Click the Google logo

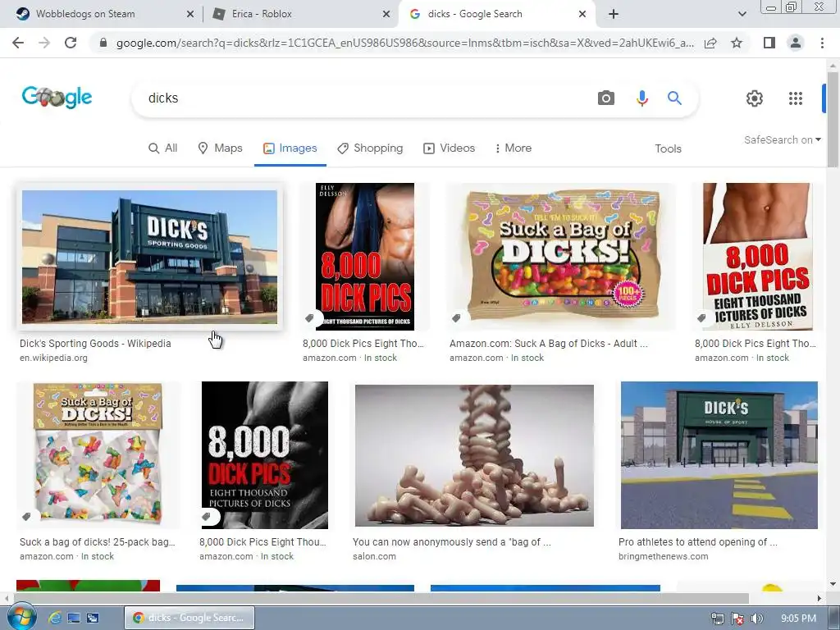click(x=57, y=98)
